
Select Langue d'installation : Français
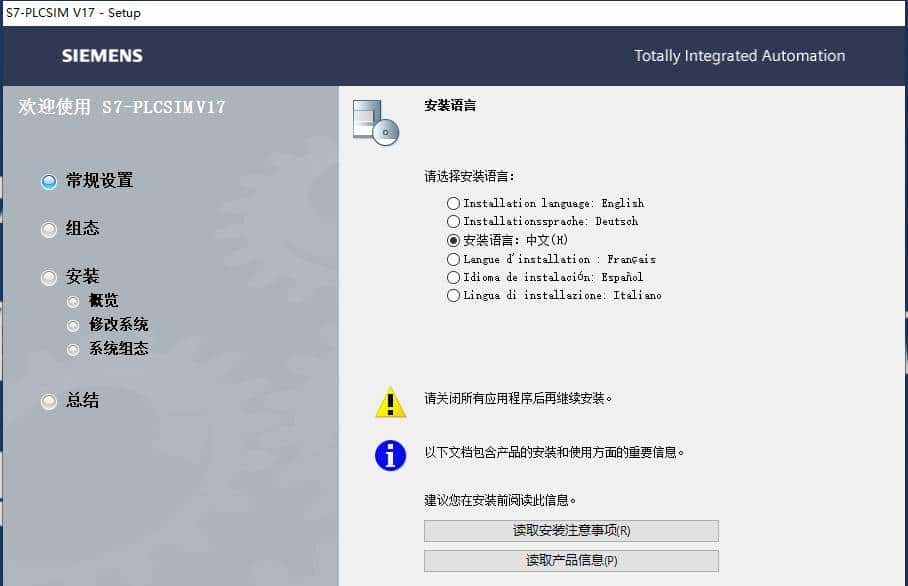[455, 259]
